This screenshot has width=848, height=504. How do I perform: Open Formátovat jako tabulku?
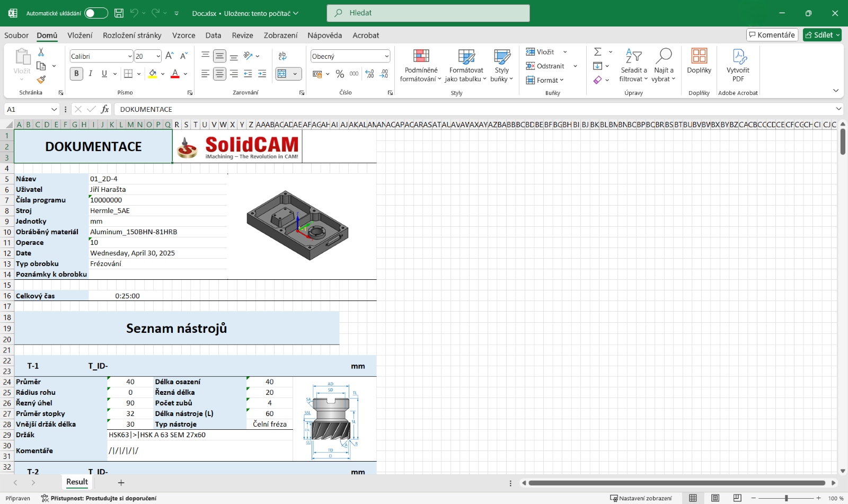pos(466,66)
